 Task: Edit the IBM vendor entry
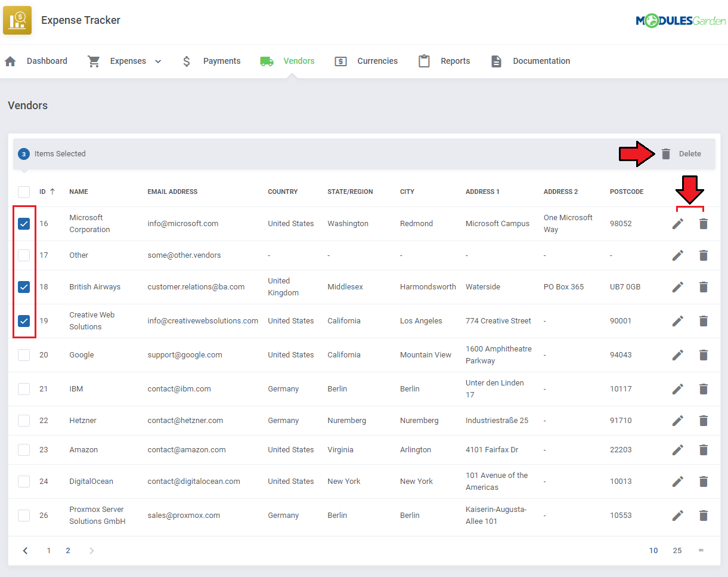coord(678,389)
